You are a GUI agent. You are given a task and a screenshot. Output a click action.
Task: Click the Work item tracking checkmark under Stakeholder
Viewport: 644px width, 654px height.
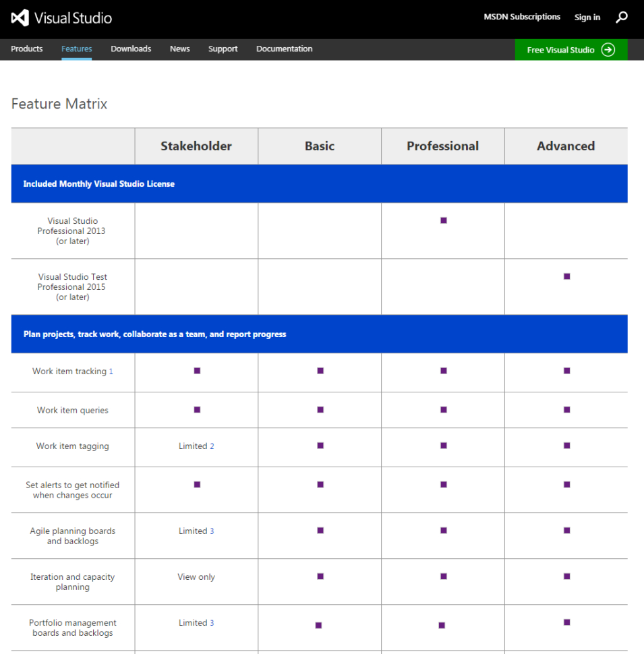click(196, 371)
